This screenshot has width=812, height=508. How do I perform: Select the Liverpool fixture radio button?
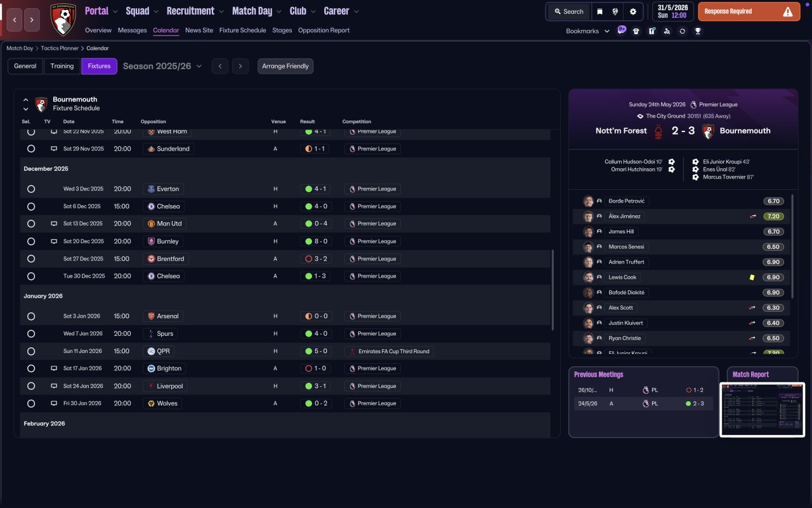click(x=31, y=386)
